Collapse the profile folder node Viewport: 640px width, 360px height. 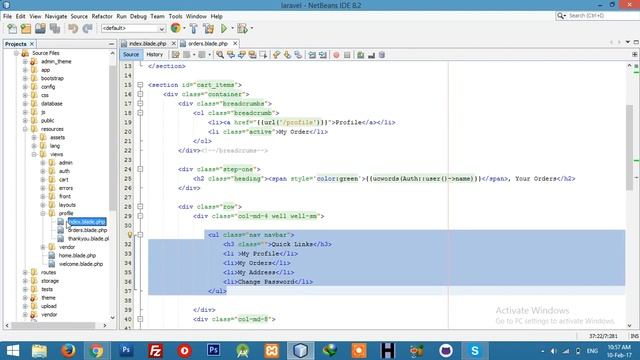(x=43, y=213)
